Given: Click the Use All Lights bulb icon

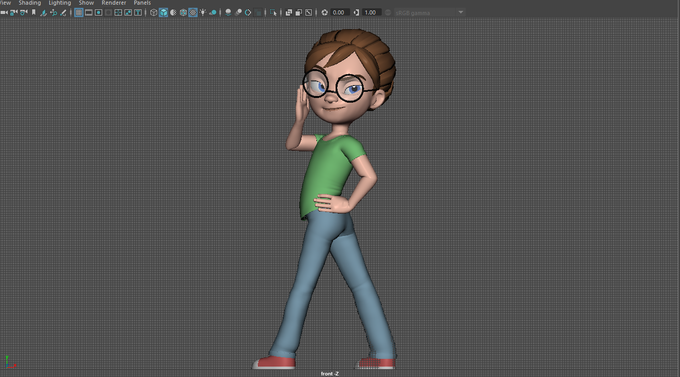Looking at the screenshot, I should click(x=203, y=13).
